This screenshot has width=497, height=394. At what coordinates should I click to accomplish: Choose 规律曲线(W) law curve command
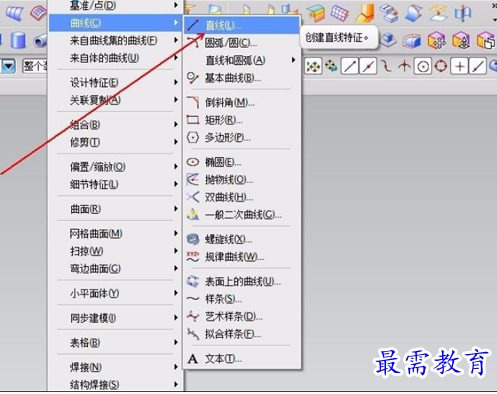(242, 257)
